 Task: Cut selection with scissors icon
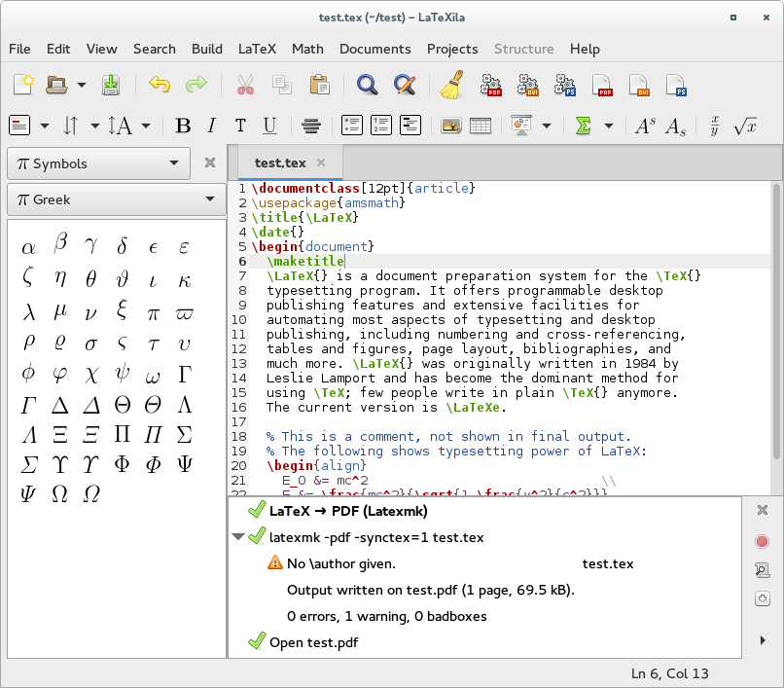click(245, 85)
